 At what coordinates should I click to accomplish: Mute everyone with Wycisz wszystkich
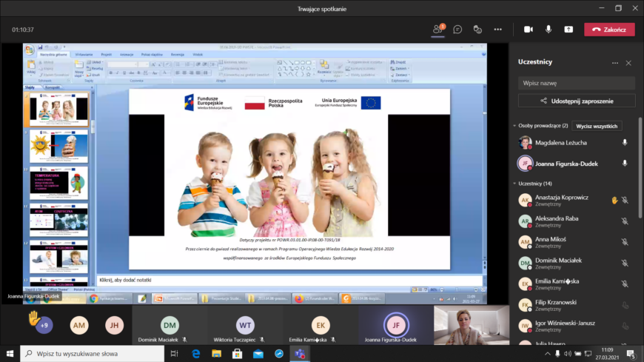coord(597,126)
